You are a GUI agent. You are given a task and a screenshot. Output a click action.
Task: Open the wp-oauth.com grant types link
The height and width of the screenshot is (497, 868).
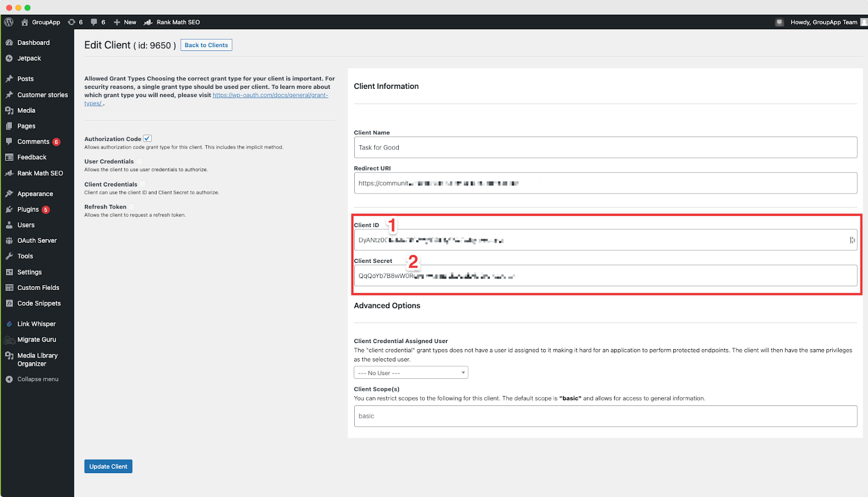pyautogui.click(x=270, y=95)
